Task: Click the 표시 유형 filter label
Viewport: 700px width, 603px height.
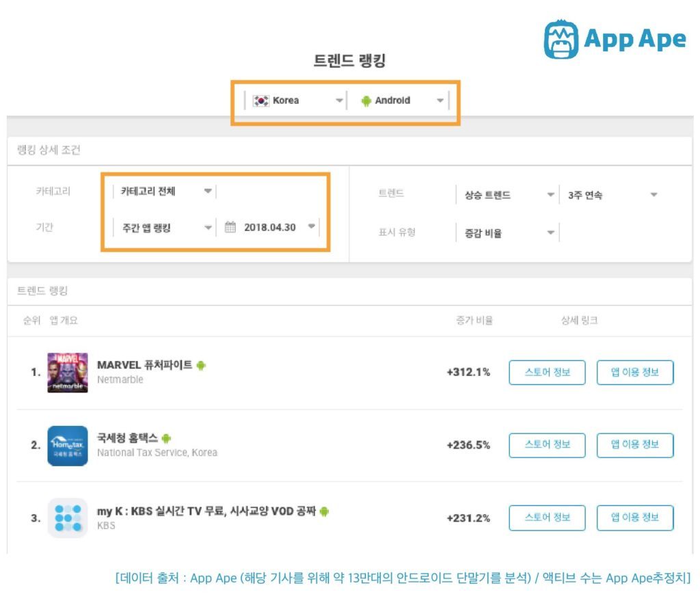Action: (397, 232)
